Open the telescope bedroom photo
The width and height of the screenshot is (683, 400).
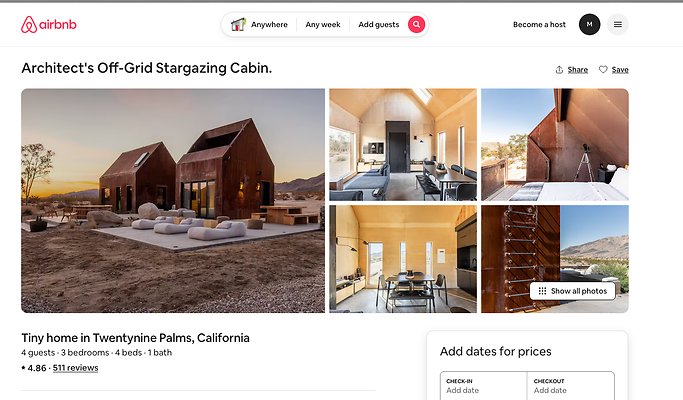click(555, 145)
